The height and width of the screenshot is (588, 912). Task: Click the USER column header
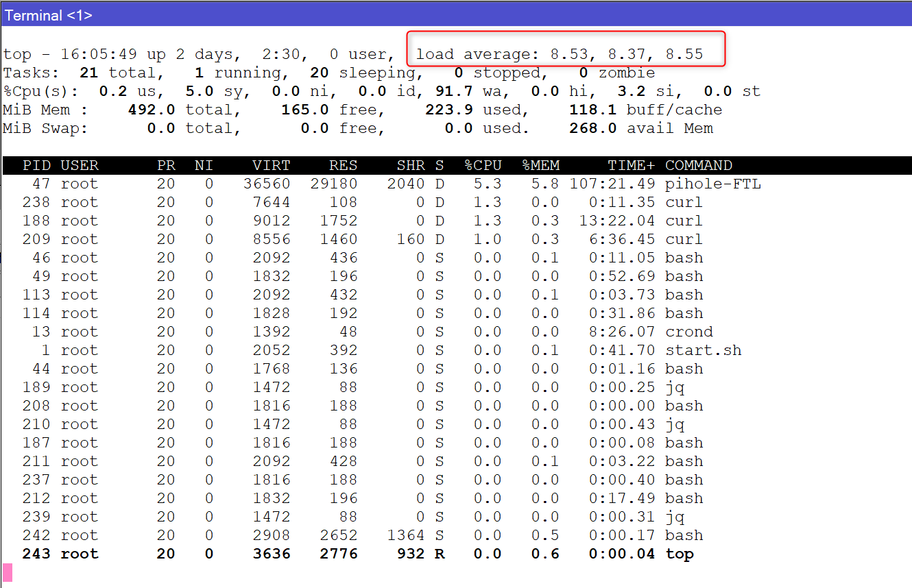click(x=80, y=165)
